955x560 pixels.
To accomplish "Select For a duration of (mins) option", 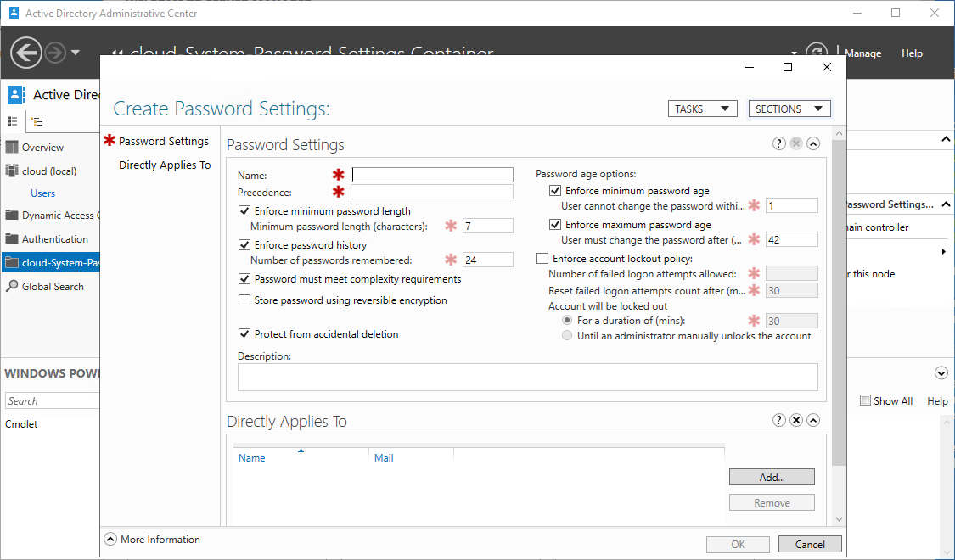I will 567,320.
